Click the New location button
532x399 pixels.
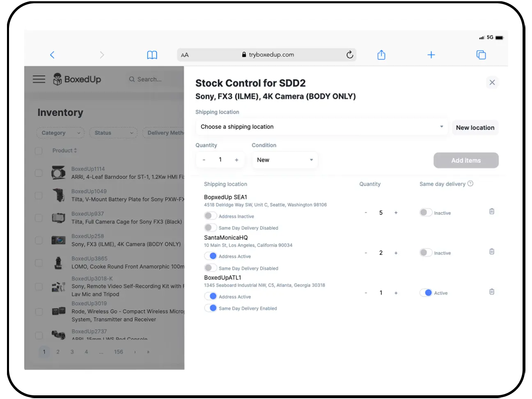[x=475, y=128]
